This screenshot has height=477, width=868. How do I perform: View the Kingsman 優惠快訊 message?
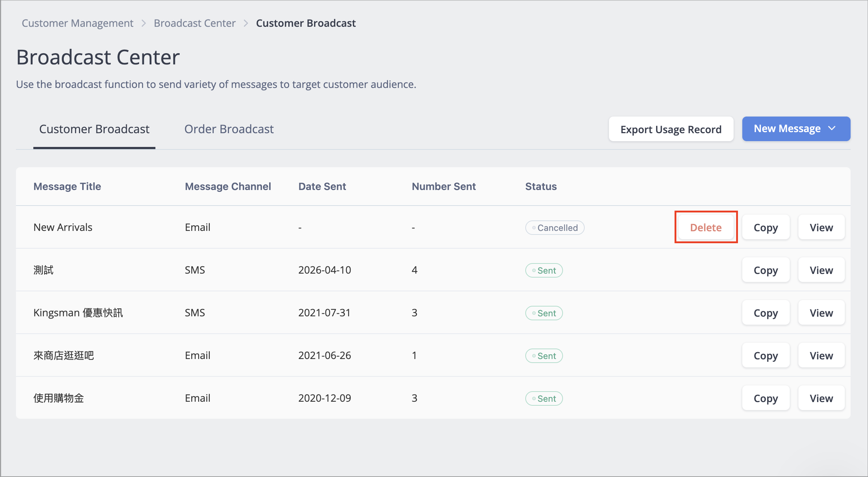coord(821,313)
